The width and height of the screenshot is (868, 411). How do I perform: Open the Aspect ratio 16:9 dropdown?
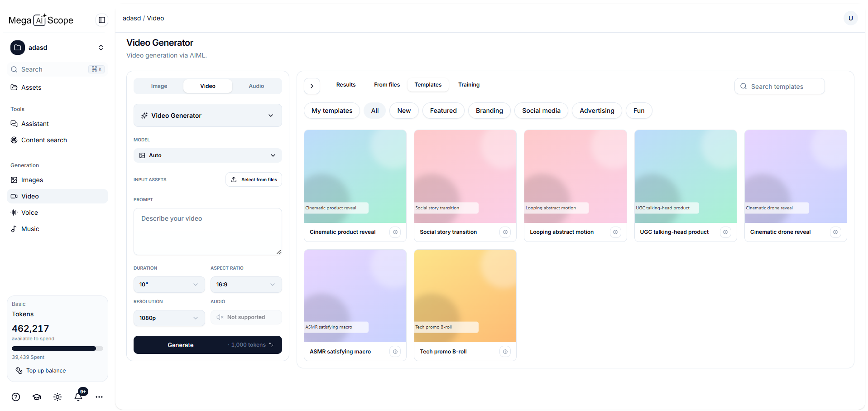click(x=246, y=285)
